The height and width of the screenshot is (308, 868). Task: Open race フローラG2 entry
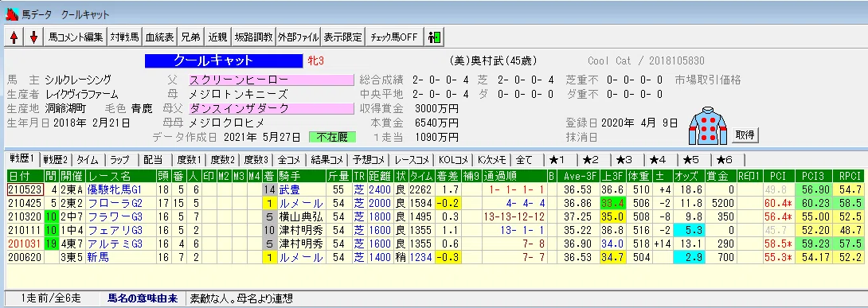point(121,203)
